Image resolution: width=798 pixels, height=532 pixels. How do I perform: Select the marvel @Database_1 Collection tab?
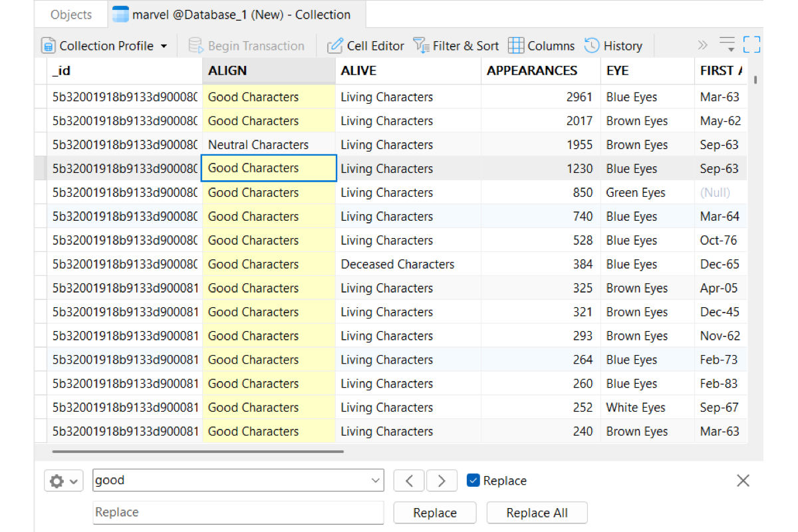click(231, 15)
